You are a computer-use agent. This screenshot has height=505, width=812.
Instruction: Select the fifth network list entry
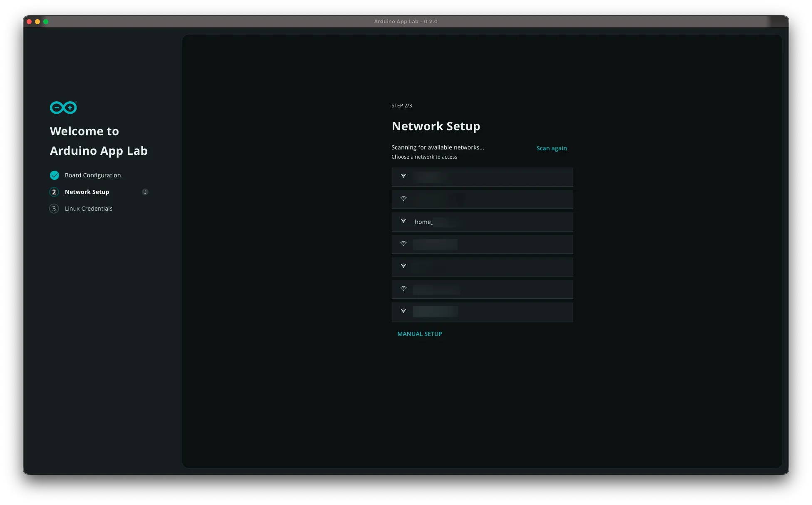(x=482, y=266)
